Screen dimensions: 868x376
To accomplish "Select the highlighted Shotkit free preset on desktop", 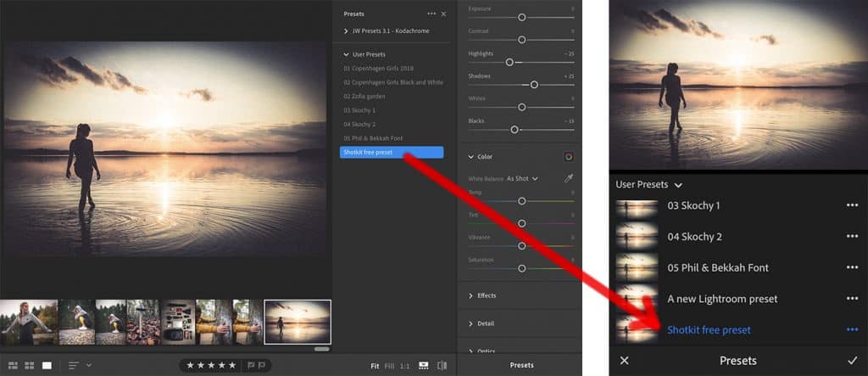I will (392, 153).
